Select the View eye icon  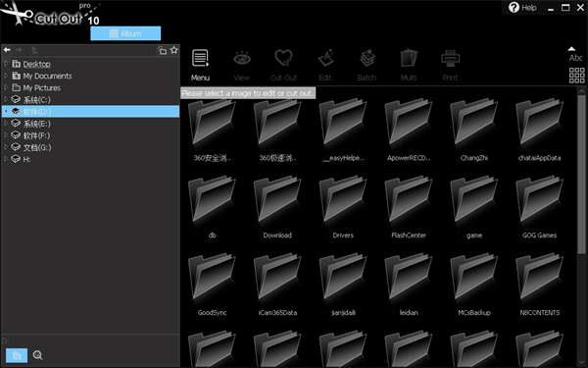(242, 65)
